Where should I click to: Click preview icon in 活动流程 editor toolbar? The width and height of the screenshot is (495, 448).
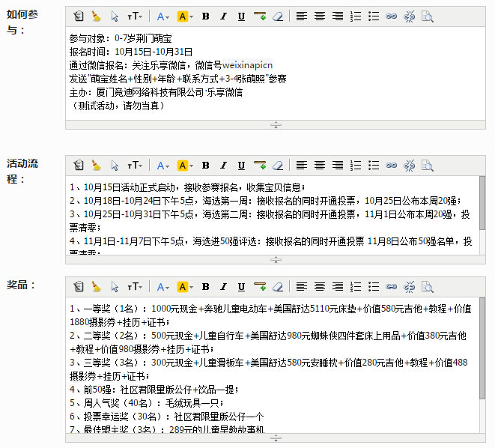click(427, 165)
